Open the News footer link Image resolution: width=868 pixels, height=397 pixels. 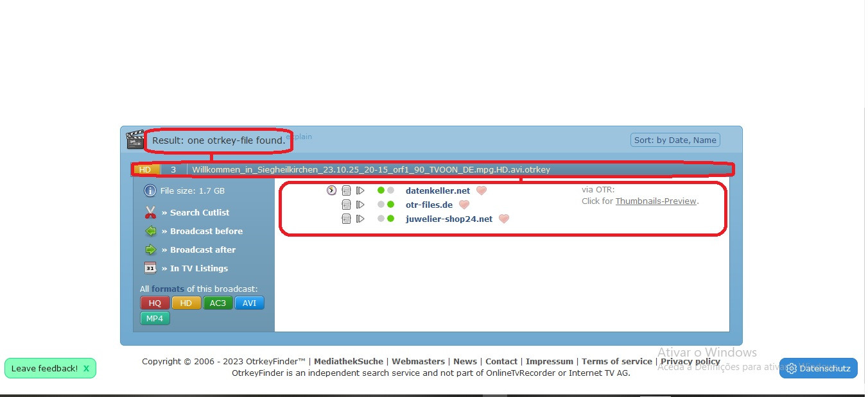click(465, 361)
